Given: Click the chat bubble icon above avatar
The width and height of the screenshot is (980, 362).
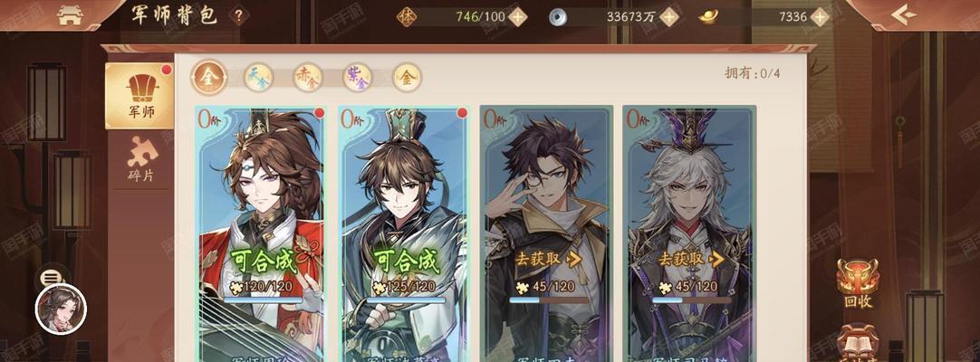Looking at the screenshot, I should pyautogui.click(x=51, y=278).
